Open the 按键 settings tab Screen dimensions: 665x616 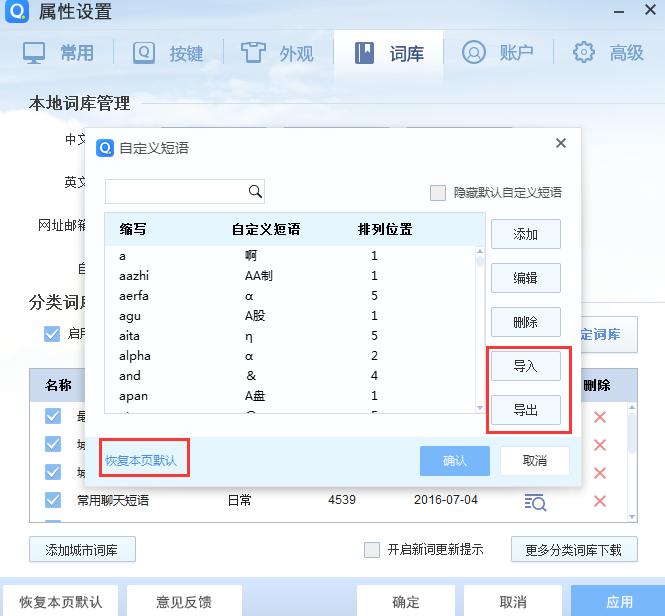click(x=168, y=53)
